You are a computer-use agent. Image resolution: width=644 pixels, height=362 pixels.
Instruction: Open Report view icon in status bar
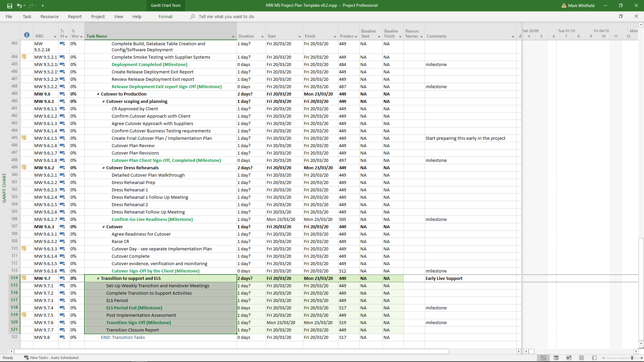click(594, 358)
